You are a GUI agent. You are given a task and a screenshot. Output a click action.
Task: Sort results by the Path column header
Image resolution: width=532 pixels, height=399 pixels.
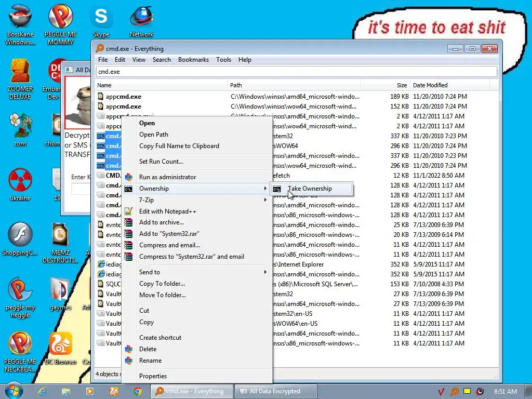[294, 85]
